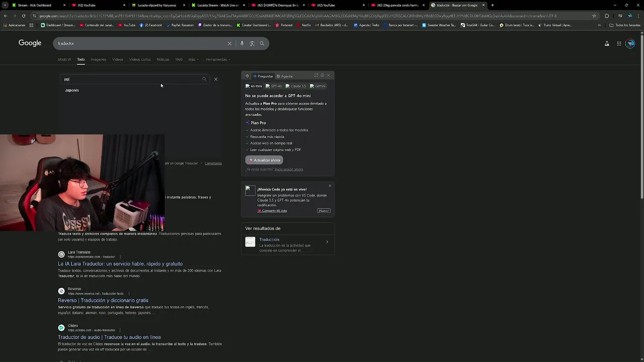Image resolution: width=644 pixels, height=362 pixels.
Task: Click the magnifier search icon in Google box
Action: [x=262, y=43]
